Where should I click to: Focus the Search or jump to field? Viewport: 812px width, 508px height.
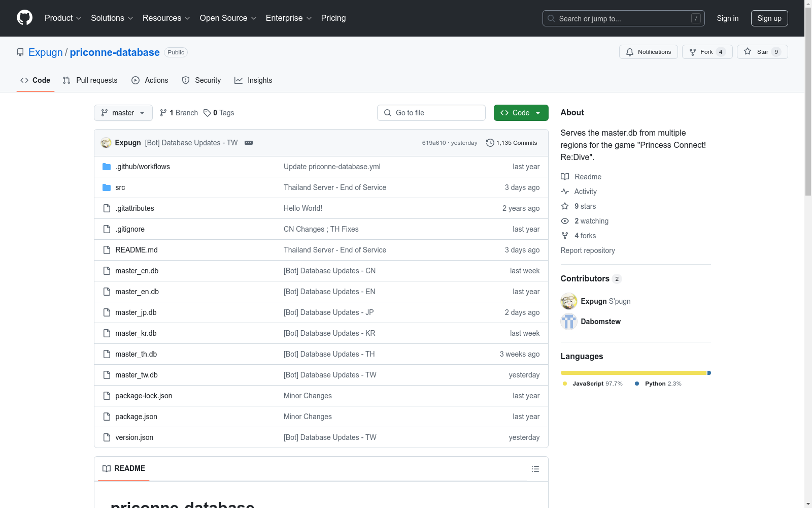point(624,18)
